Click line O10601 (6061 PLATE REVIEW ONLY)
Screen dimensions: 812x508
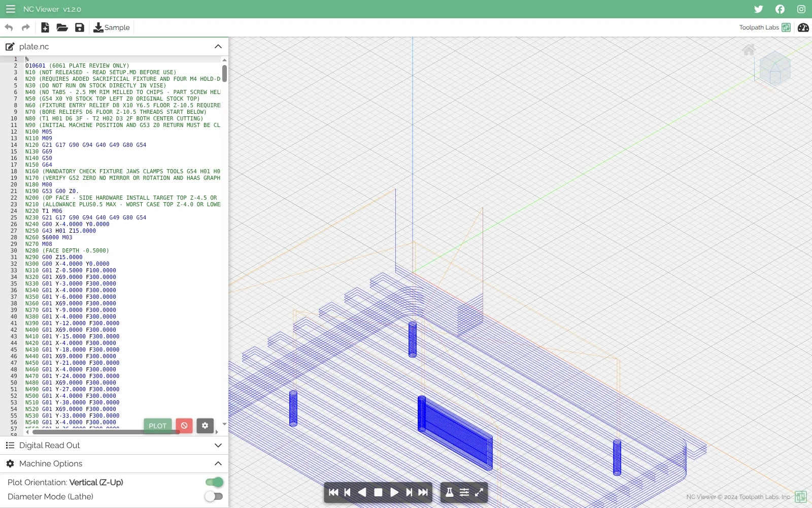click(77, 66)
